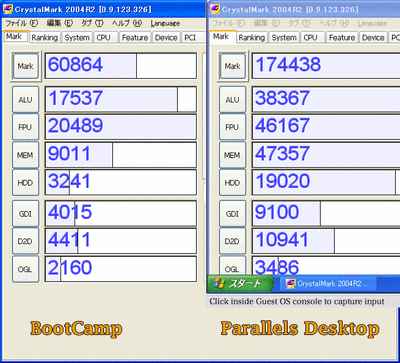400x363 pixels.
Task: Click 'Click inside Guest OS console' status text
Action: click(x=297, y=302)
